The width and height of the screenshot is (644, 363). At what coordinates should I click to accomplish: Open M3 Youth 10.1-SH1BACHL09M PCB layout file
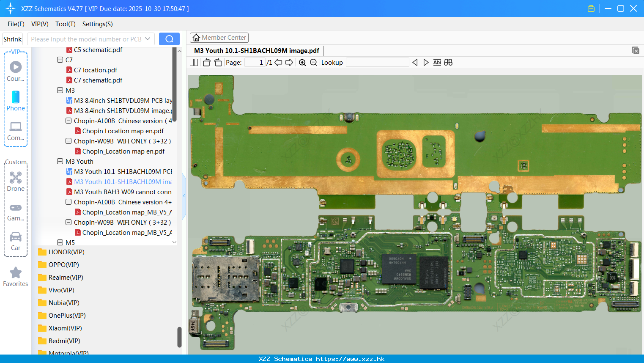(119, 172)
